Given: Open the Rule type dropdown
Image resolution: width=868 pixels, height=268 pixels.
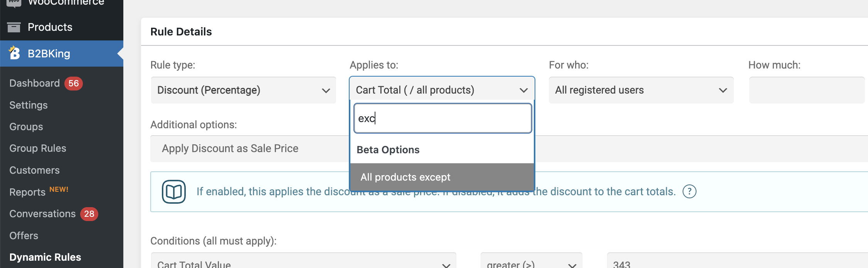Looking at the screenshot, I should point(244,90).
